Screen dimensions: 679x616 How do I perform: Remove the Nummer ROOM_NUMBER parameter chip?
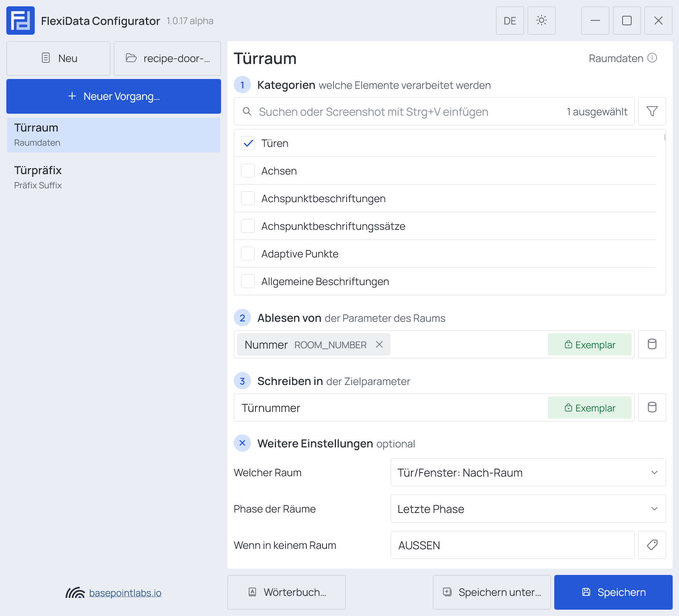pos(379,344)
